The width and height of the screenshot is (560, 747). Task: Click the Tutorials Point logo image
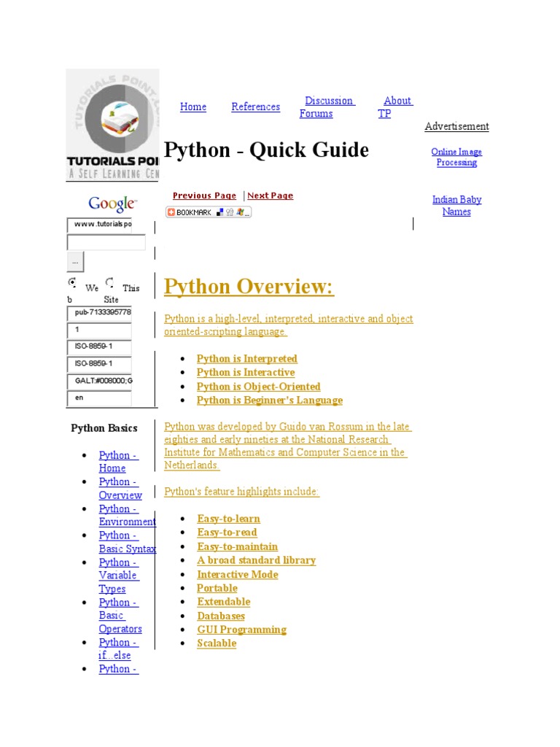(112, 125)
